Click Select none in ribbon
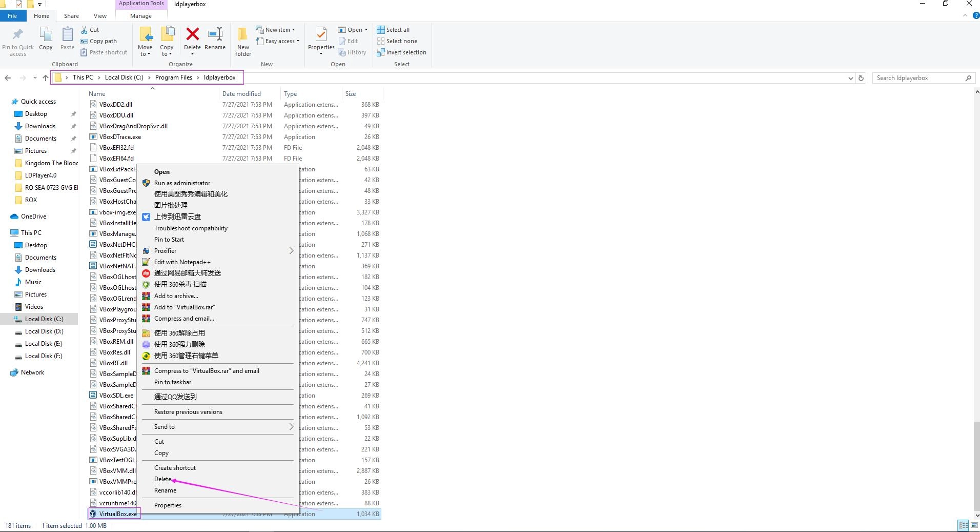This screenshot has height=532, width=980. pos(397,41)
